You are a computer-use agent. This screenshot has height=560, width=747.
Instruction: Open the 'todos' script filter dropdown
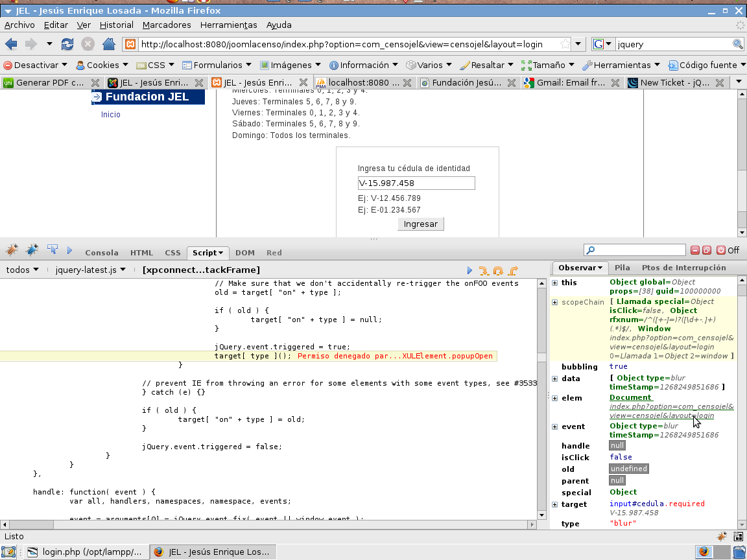pyautogui.click(x=22, y=270)
